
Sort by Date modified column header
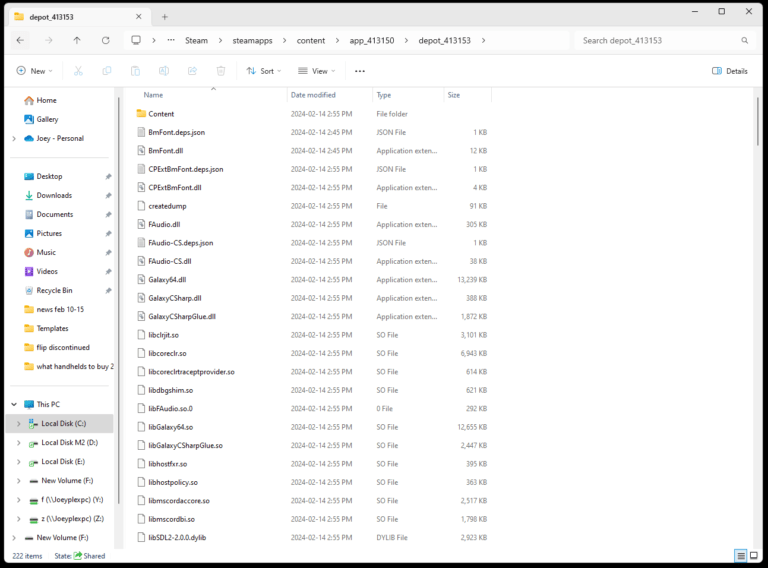pyautogui.click(x=313, y=95)
